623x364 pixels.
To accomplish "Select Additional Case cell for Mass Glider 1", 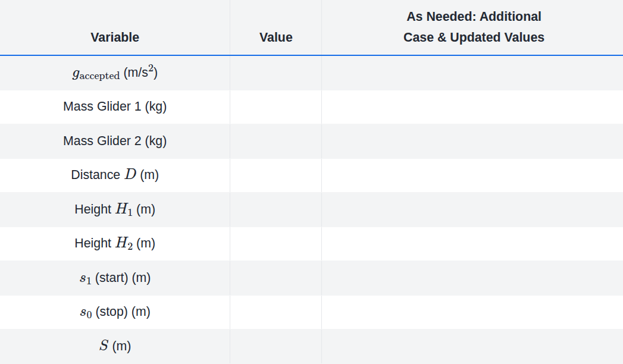I will (472, 107).
